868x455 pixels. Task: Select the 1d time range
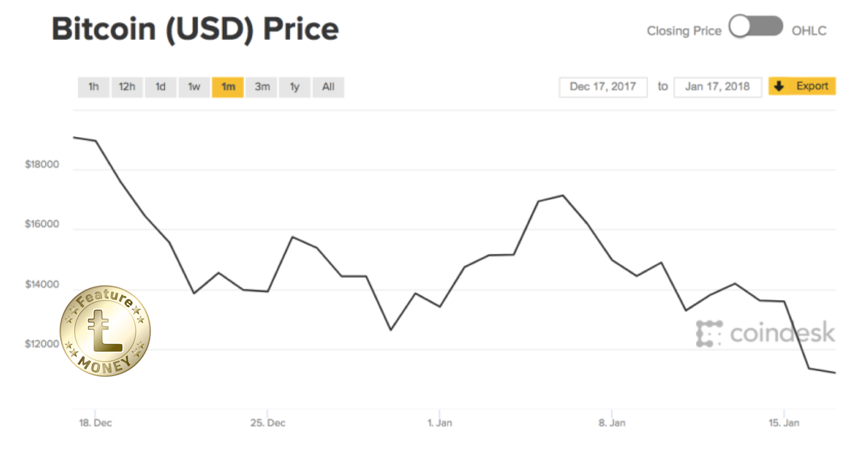pos(160,87)
